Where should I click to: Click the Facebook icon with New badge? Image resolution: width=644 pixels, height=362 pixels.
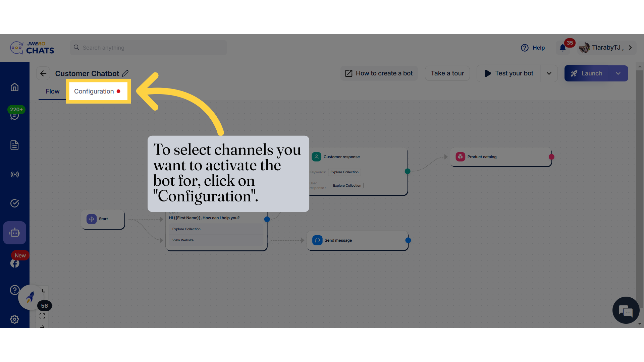[14, 263]
